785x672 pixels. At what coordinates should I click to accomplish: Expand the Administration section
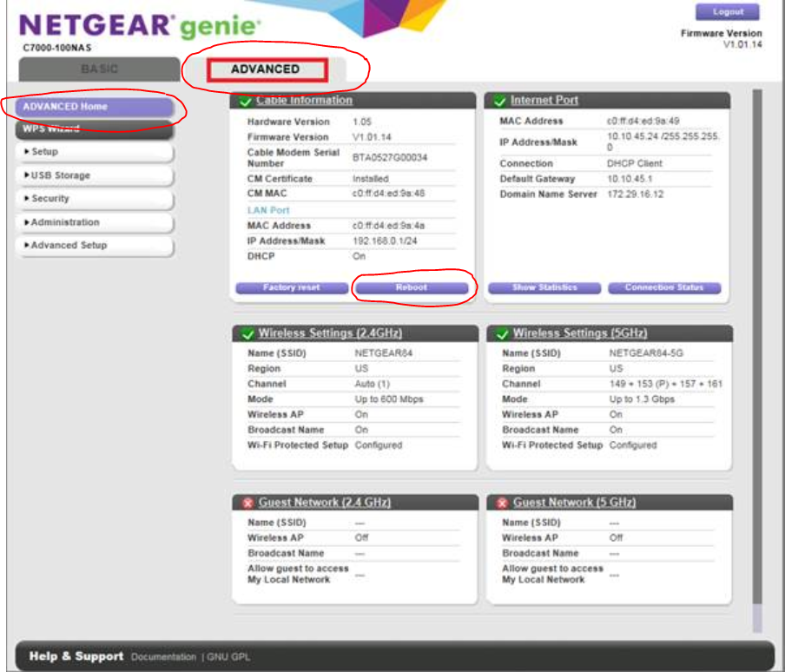point(96,222)
